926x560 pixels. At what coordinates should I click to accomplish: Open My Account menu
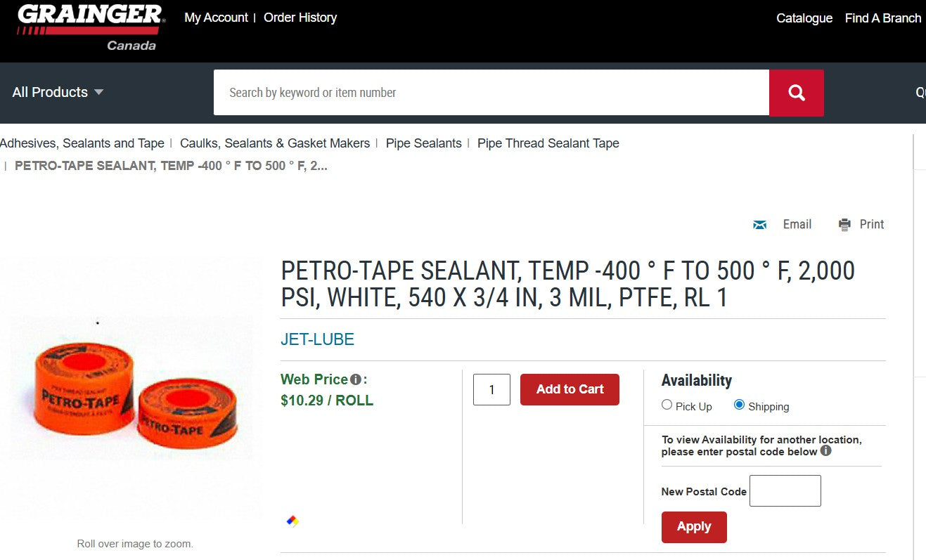(x=215, y=18)
